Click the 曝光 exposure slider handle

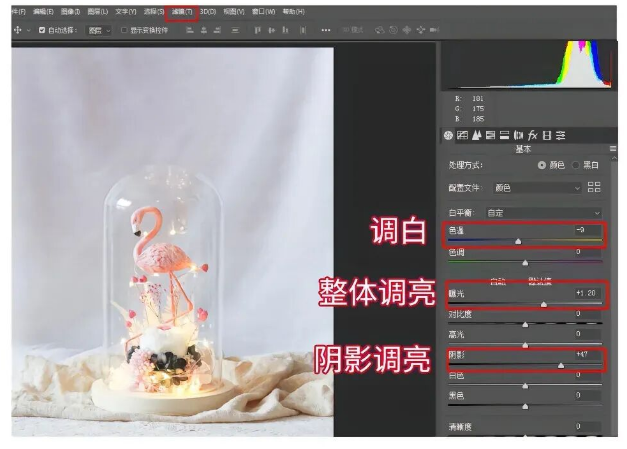(x=544, y=305)
